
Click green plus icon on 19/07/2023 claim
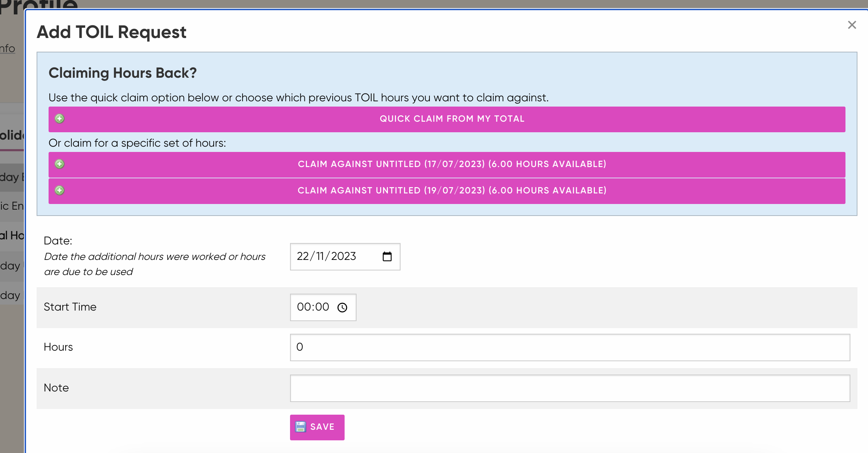[x=59, y=190]
